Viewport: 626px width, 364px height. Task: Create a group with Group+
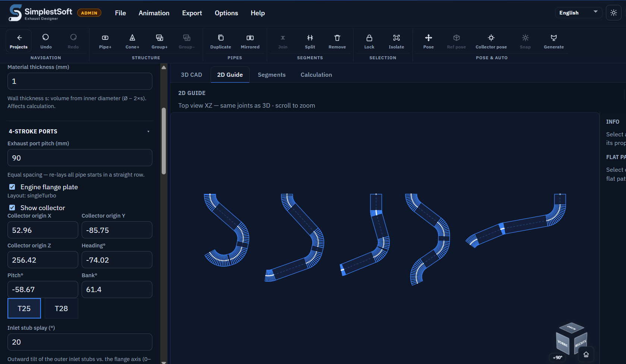click(x=159, y=41)
